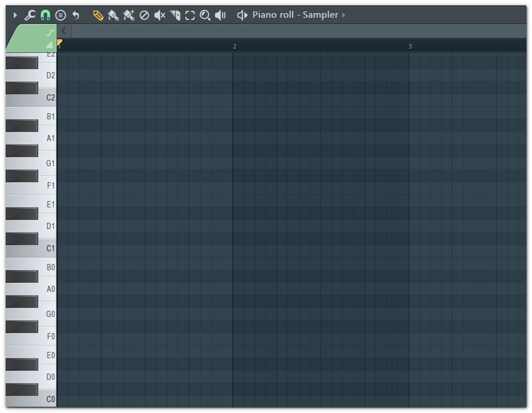532x413 pixels.
Task: Click the Piano roll - Sampler title
Action: click(291, 15)
